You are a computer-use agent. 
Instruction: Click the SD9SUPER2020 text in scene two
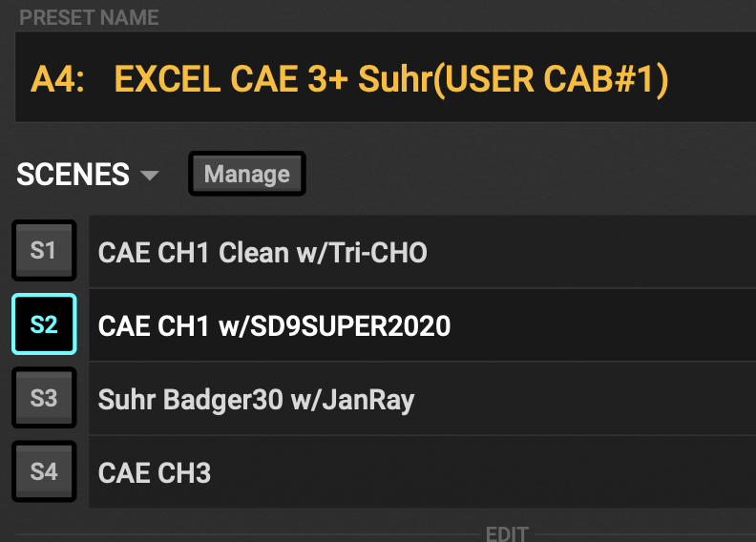click(x=350, y=326)
